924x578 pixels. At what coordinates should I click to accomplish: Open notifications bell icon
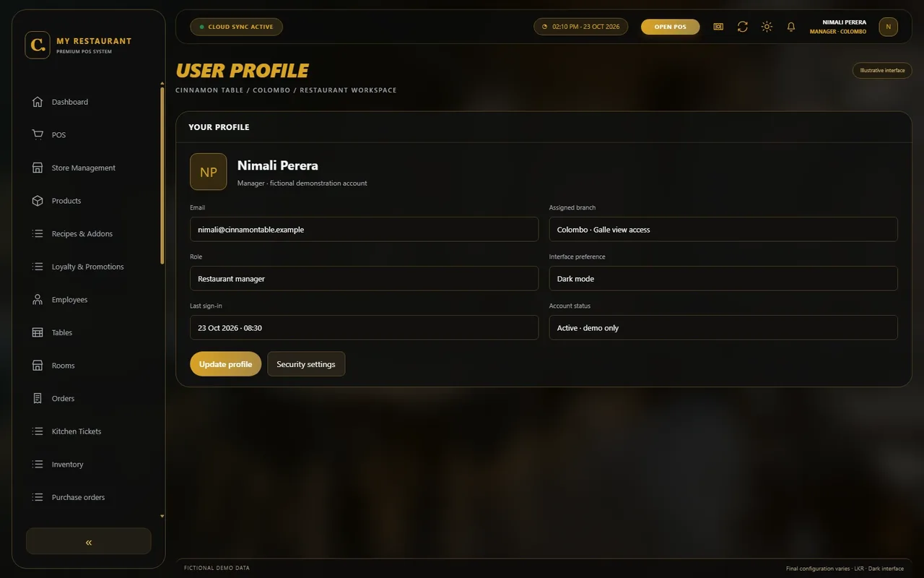(791, 27)
